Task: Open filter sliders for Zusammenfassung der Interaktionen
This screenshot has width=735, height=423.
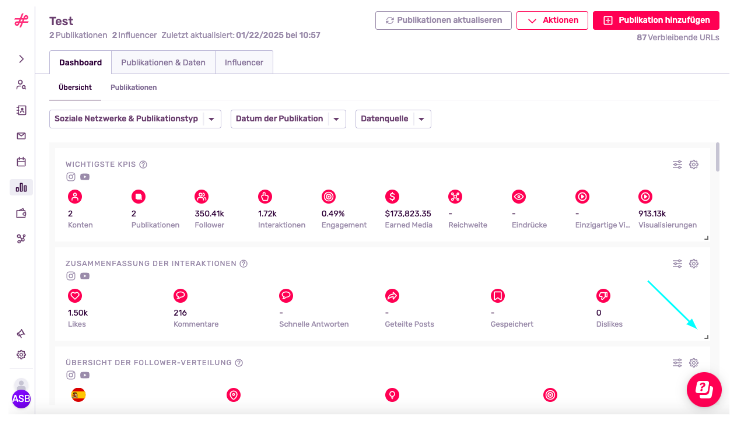Action: pos(677,264)
